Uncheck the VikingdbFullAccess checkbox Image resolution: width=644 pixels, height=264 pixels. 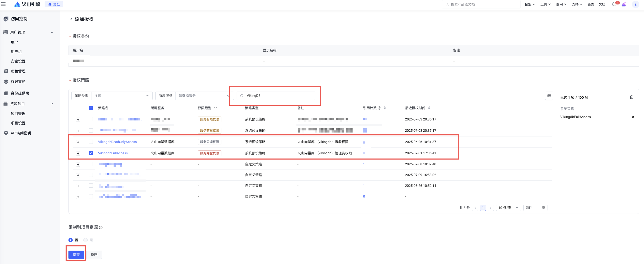point(91,153)
